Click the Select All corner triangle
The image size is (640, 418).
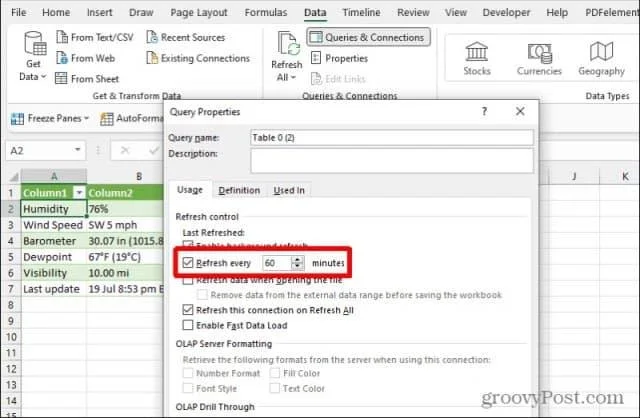pos(13,177)
